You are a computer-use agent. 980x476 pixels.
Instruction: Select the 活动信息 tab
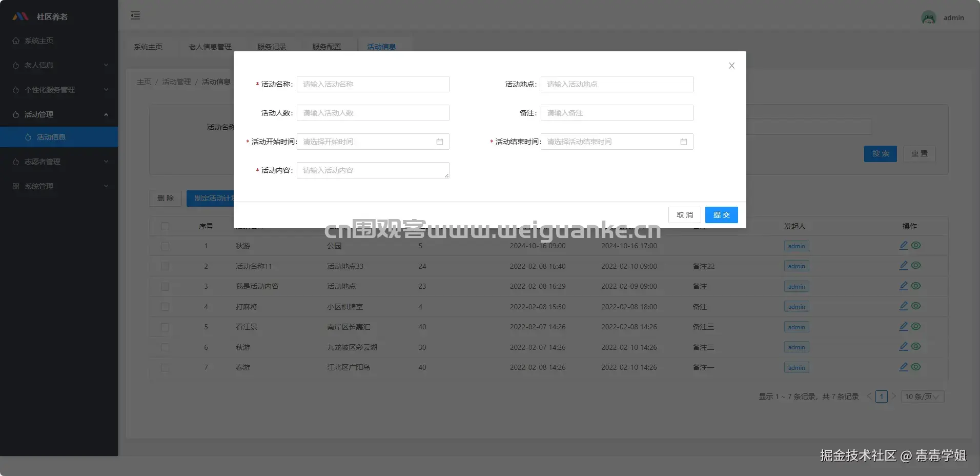(x=381, y=47)
